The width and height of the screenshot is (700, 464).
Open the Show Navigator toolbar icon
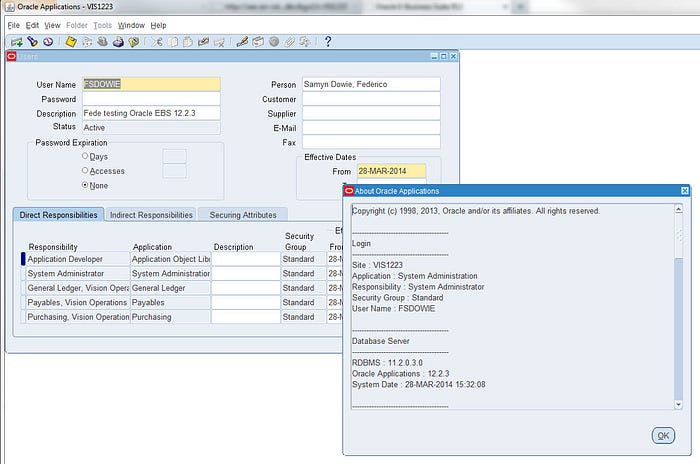coord(48,42)
